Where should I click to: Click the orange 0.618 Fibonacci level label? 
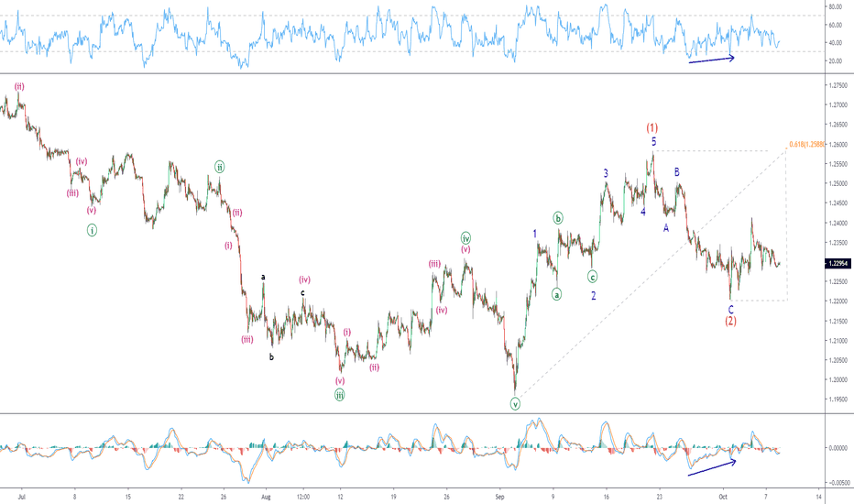coord(806,145)
